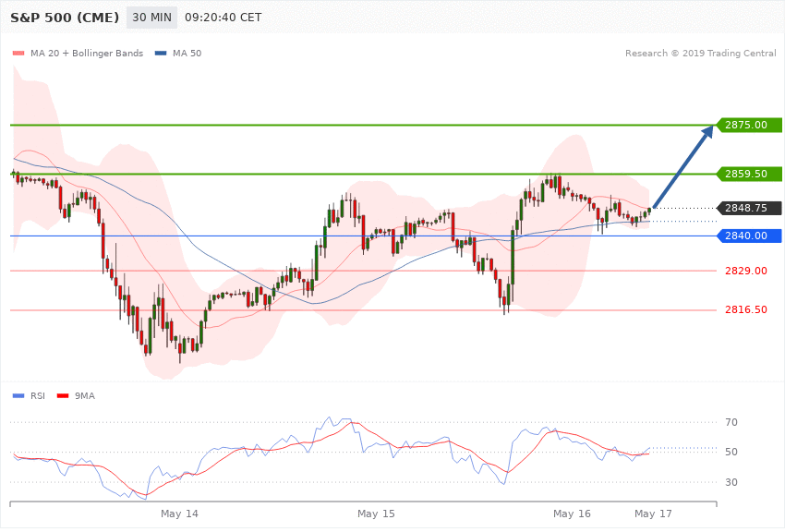Click the MA 20 + Bollinger Bands label
The height and width of the screenshot is (532, 785).
click(87, 54)
